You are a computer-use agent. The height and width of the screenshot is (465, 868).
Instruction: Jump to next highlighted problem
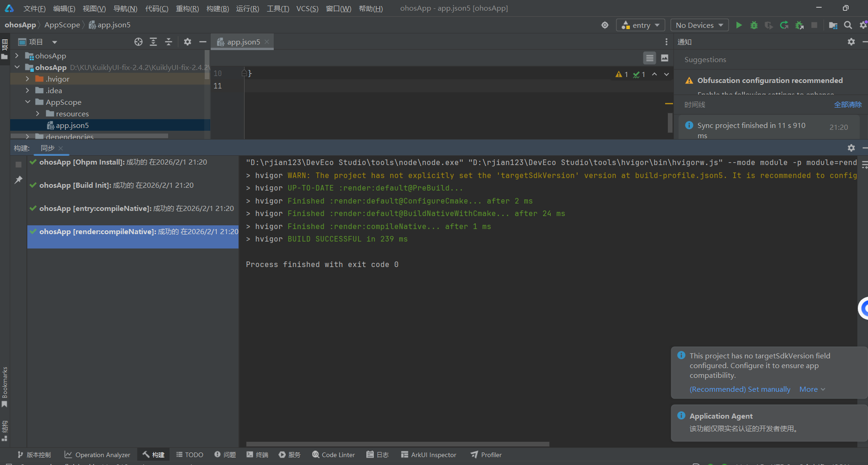(667, 74)
